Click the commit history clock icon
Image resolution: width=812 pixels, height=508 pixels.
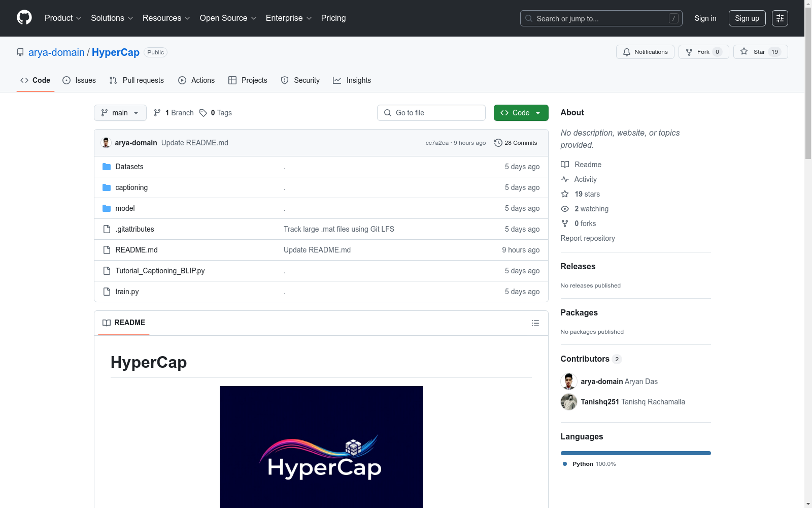[x=498, y=143]
